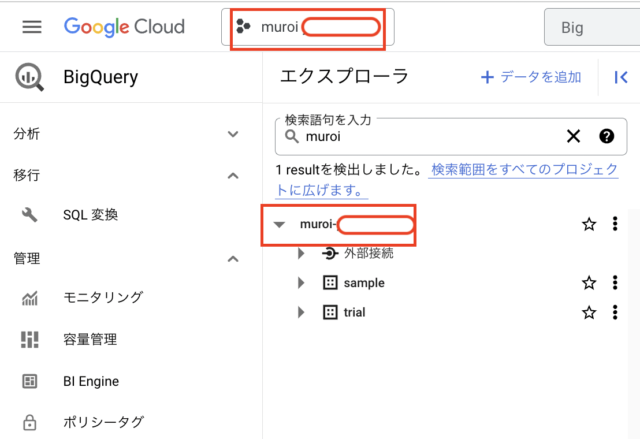
Task: Click the 外部接続 connection icon
Action: click(x=330, y=253)
